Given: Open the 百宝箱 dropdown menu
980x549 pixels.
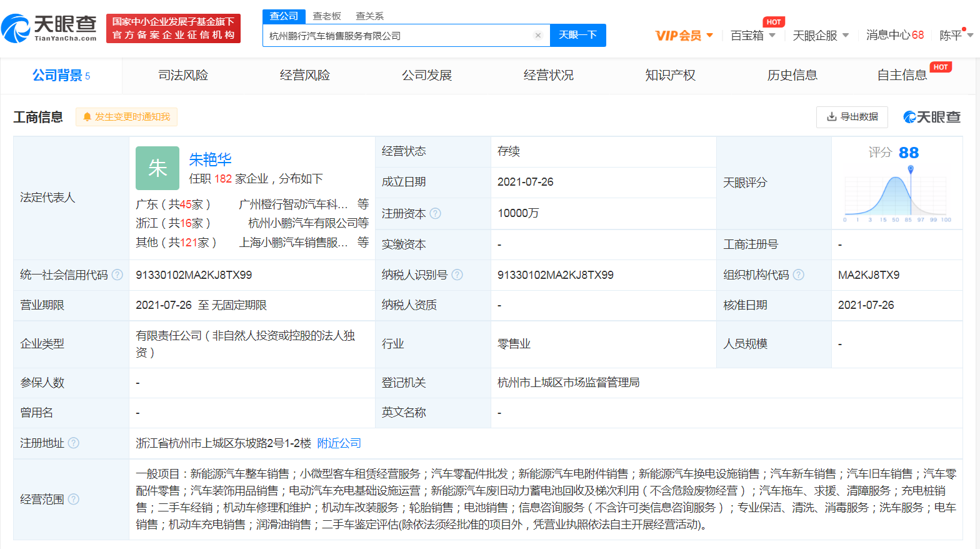Looking at the screenshot, I should coord(752,36).
